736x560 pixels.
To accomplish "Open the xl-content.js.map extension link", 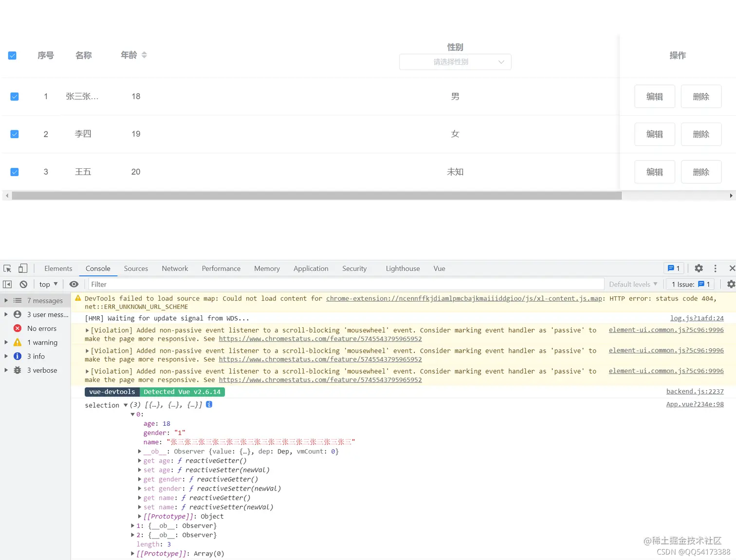I will [x=464, y=298].
